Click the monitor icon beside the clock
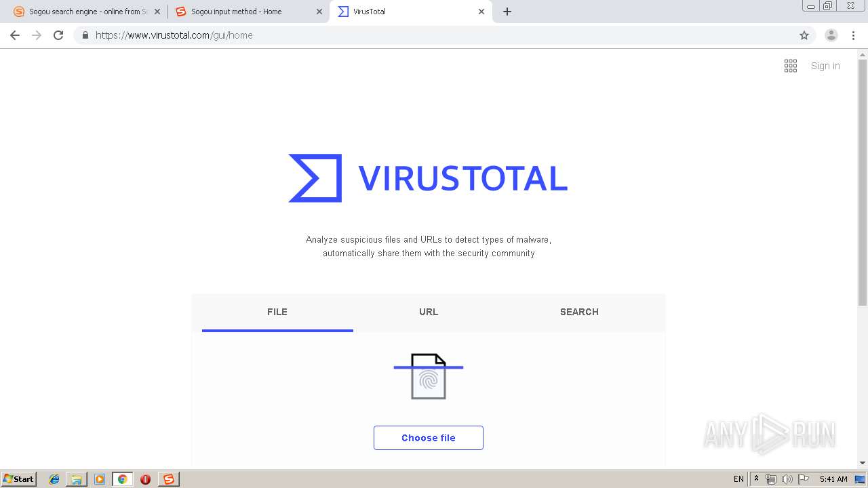This screenshot has height=488, width=868. tap(861, 479)
